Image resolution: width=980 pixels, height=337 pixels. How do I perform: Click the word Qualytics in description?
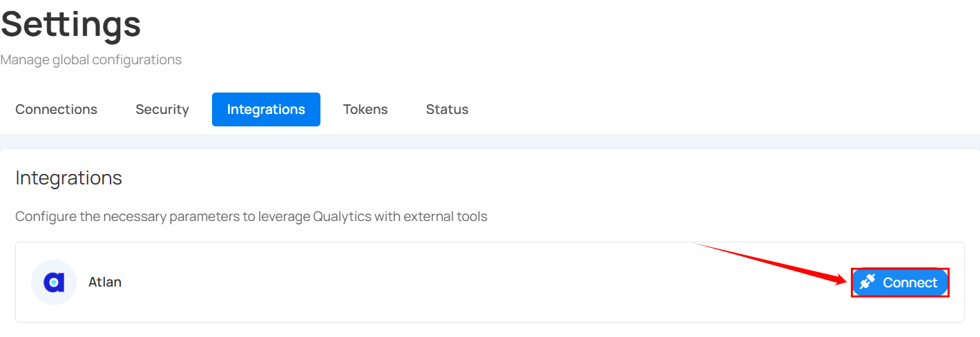343,217
